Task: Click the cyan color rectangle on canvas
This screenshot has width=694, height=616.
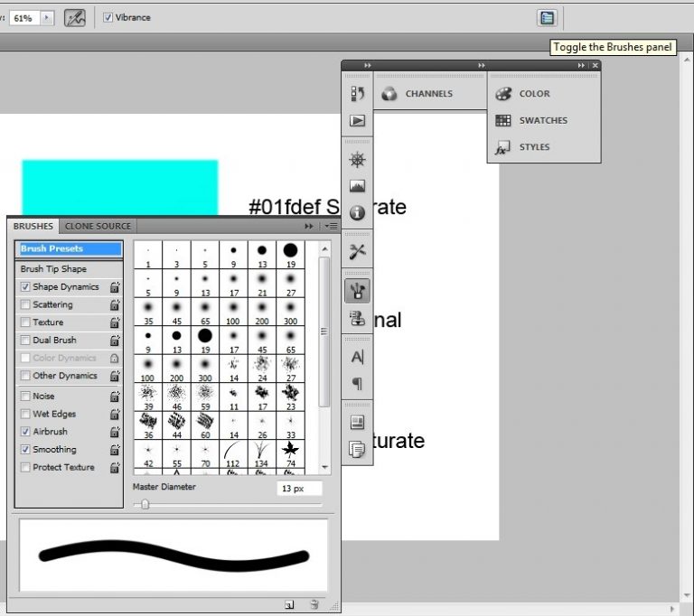Action: tap(120, 188)
